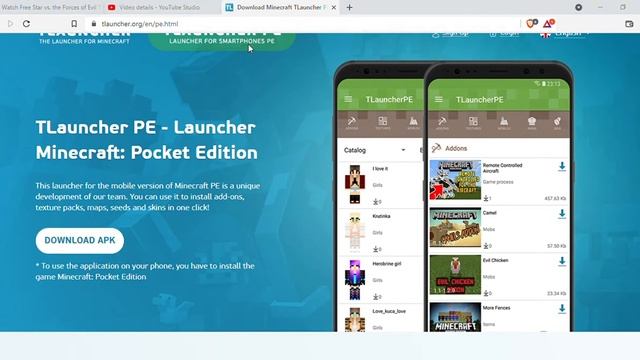Click Skins shirt icon on right phone toolbar
The width and height of the screenshot is (640, 360).
coord(532,123)
